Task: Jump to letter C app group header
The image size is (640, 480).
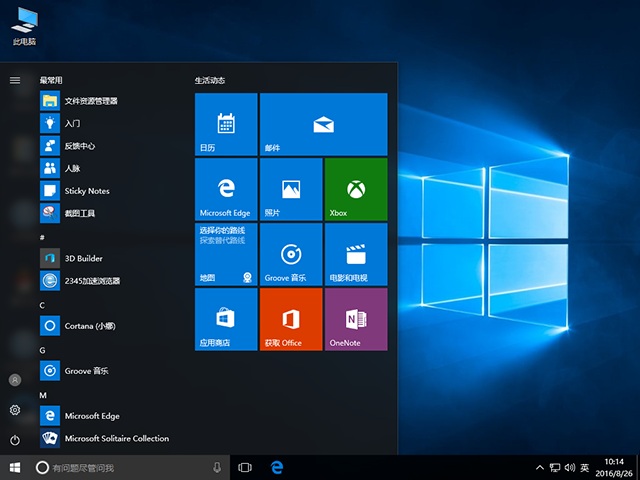Action: (42, 304)
